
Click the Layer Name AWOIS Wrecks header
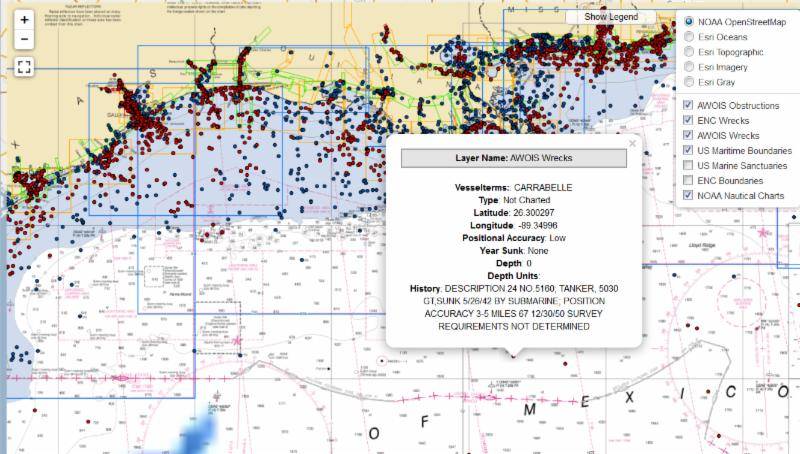click(x=513, y=158)
